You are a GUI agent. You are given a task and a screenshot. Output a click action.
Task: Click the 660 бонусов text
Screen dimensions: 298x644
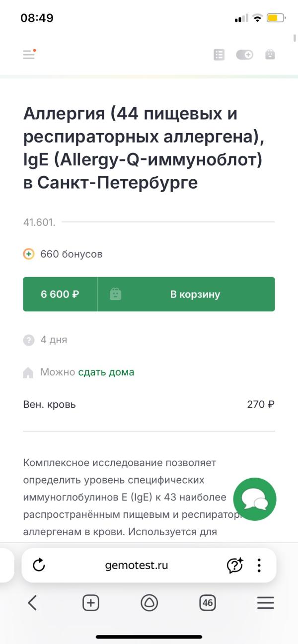[x=72, y=254]
